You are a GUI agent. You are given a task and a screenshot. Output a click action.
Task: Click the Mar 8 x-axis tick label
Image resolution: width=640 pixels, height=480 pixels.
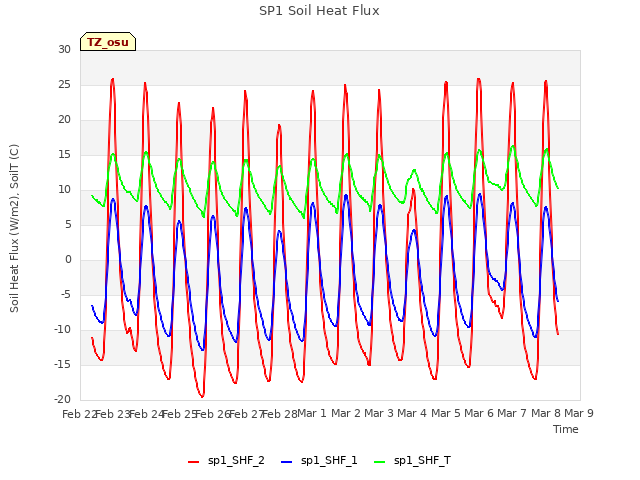(545, 413)
